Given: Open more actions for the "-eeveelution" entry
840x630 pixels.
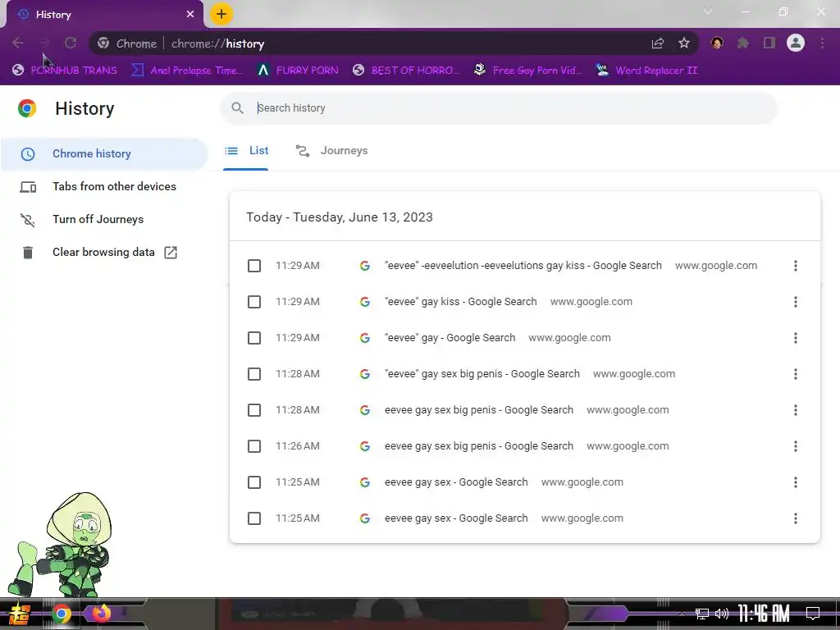Looking at the screenshot, I should (x=796, y=266).
